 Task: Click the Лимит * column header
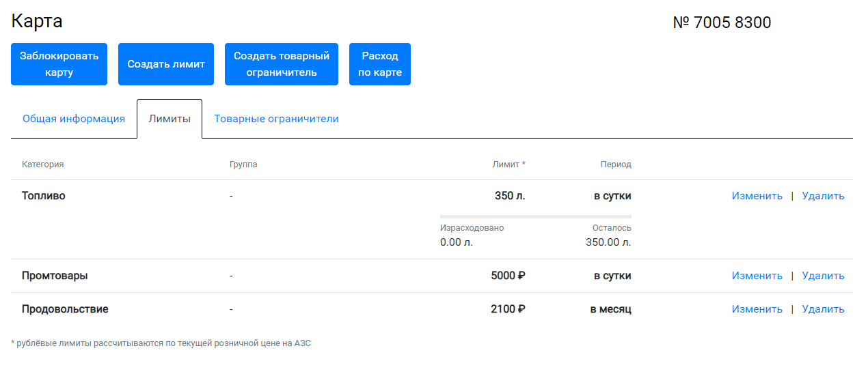[x=508, y=164]
